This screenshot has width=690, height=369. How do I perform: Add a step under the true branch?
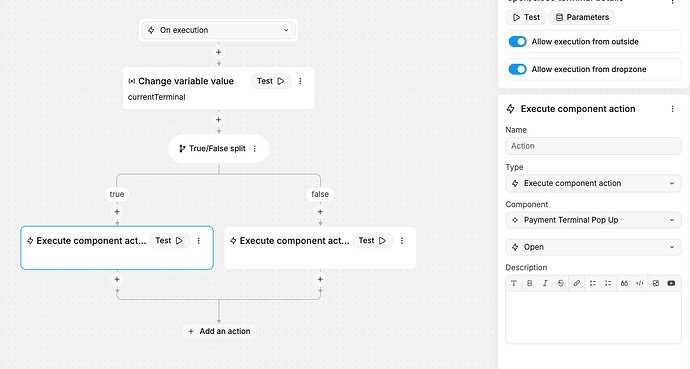pos(117,212)
